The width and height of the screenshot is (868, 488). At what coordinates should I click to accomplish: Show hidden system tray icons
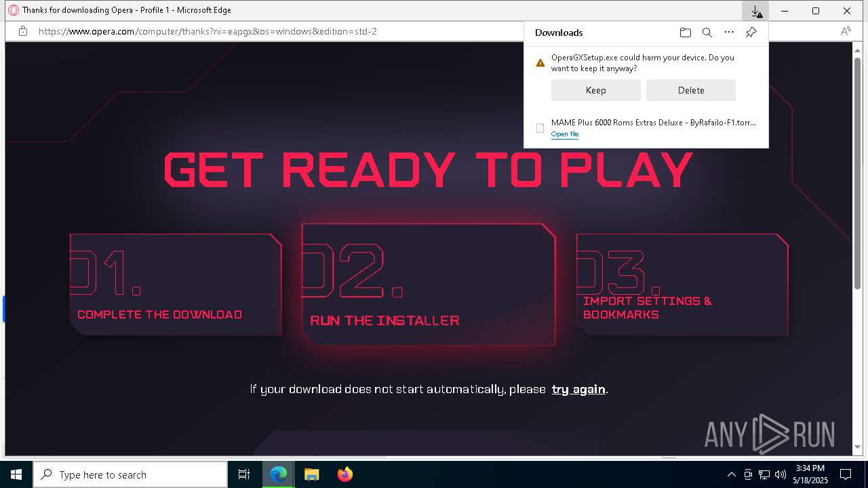[731, 474]
